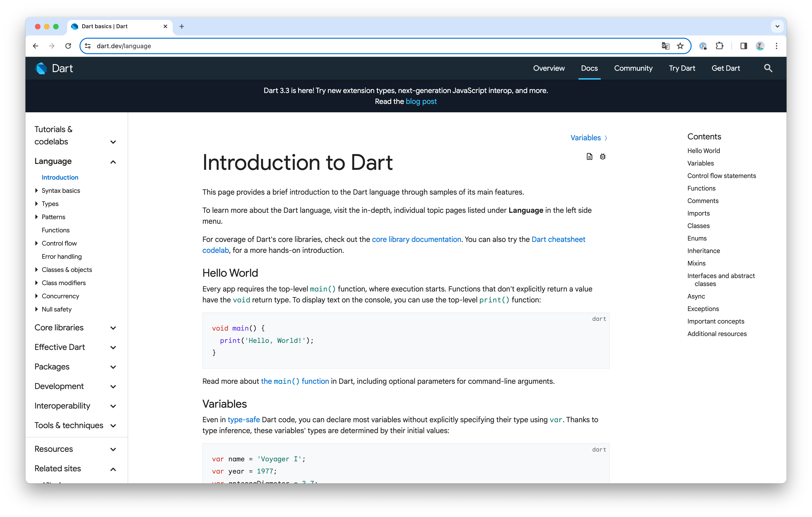Expand Core libraries section

coord(75,328)
